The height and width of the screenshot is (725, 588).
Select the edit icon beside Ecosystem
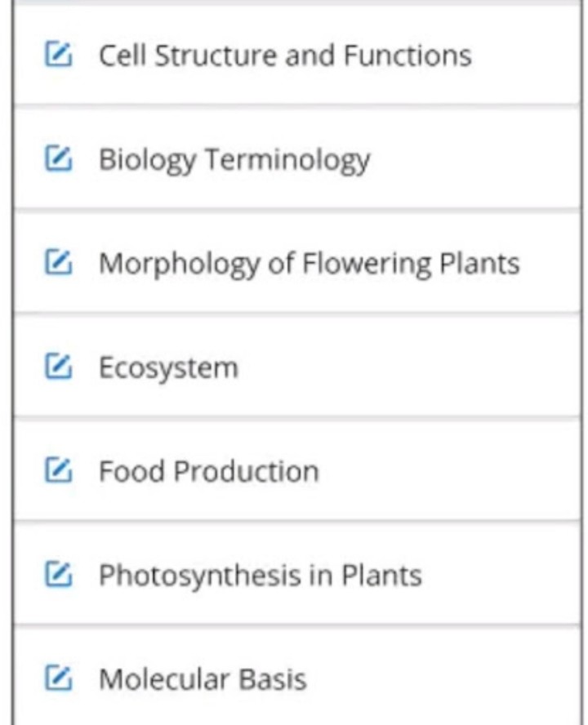pos(58,367)
